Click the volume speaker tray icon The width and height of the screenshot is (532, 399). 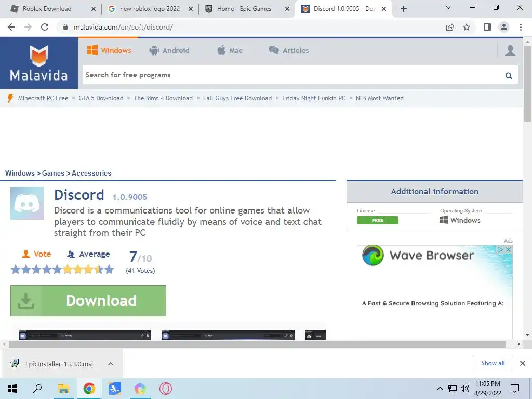pyautogui.click(x=465, y=389)
